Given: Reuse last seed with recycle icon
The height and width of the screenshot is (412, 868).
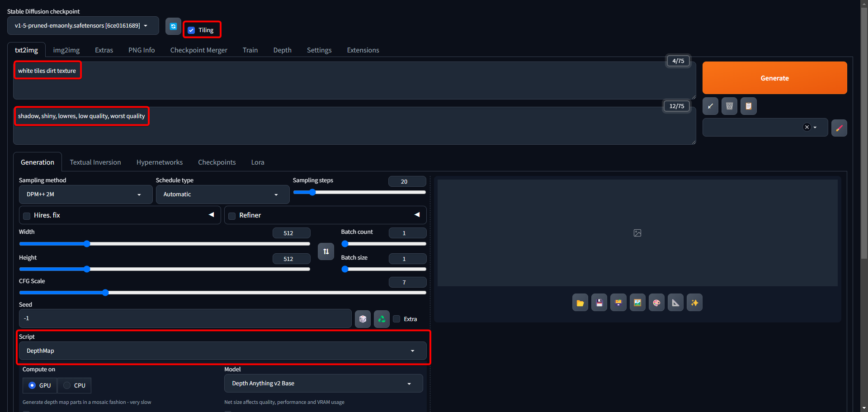Looking at the screenshot, I should (x=382, y=319).
